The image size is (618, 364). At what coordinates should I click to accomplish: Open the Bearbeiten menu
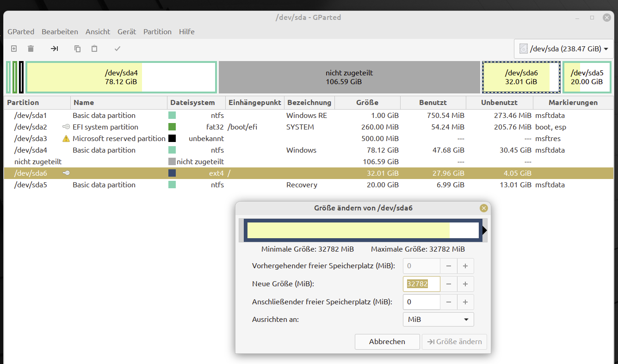click(60, 31)
